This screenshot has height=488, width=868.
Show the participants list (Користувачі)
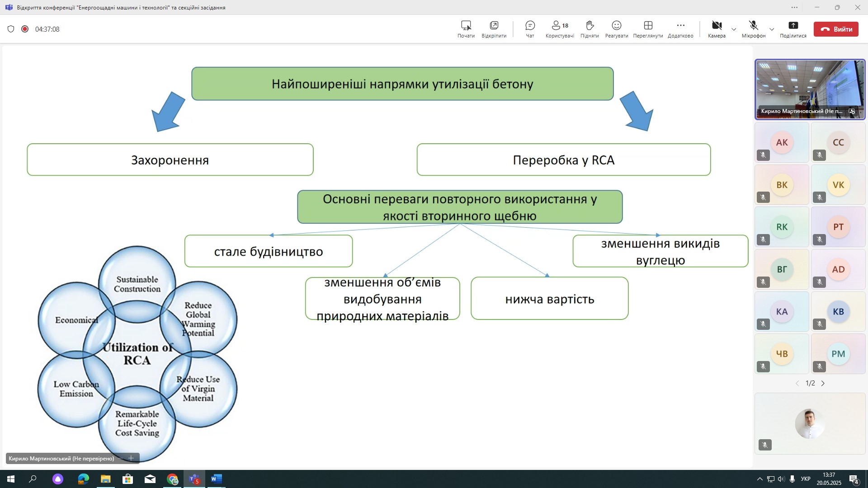(x=560, y=26)
